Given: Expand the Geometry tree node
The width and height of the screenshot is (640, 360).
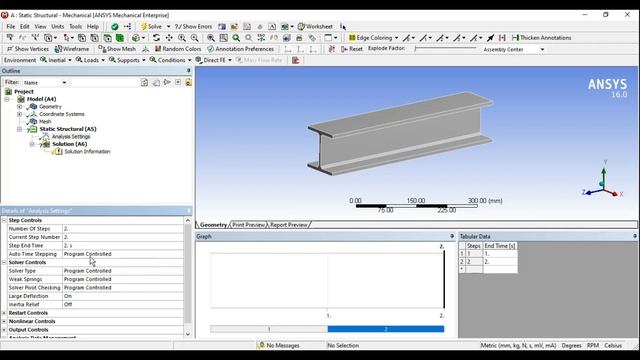Looking at the screenshot, I should [x=19, y=107].
